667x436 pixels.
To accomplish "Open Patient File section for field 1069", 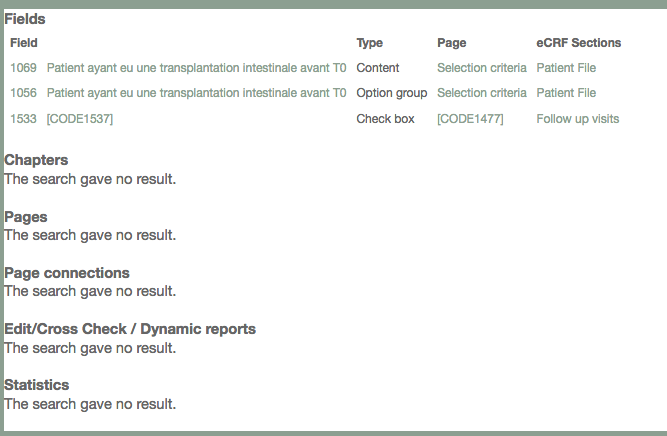I will pos(566,68).
